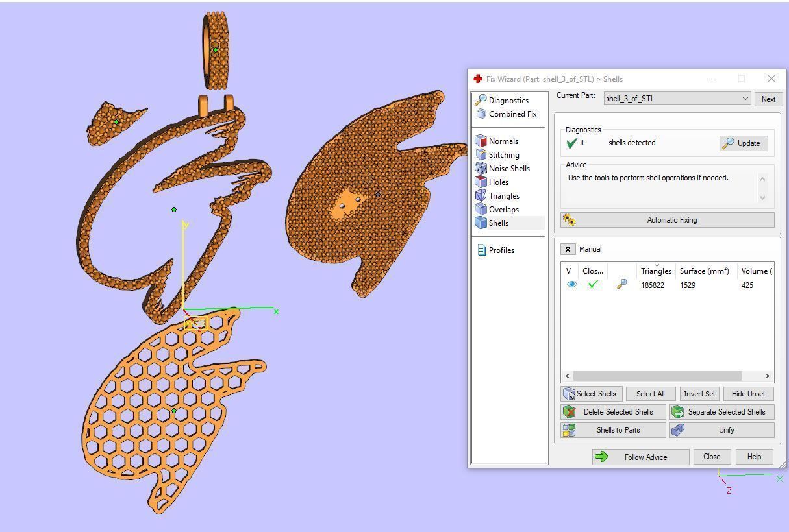Viewport: 789px width, 532px height.
Task: Open the Diagnostics page in the sidebar
Action: (x=508, y=101)
